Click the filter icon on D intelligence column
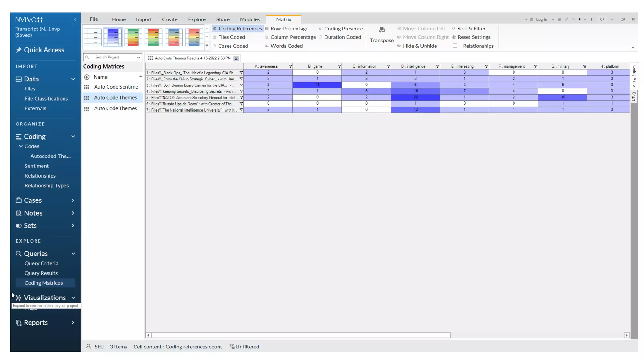Viewport: 644px width, 362px height. (437, 66)
